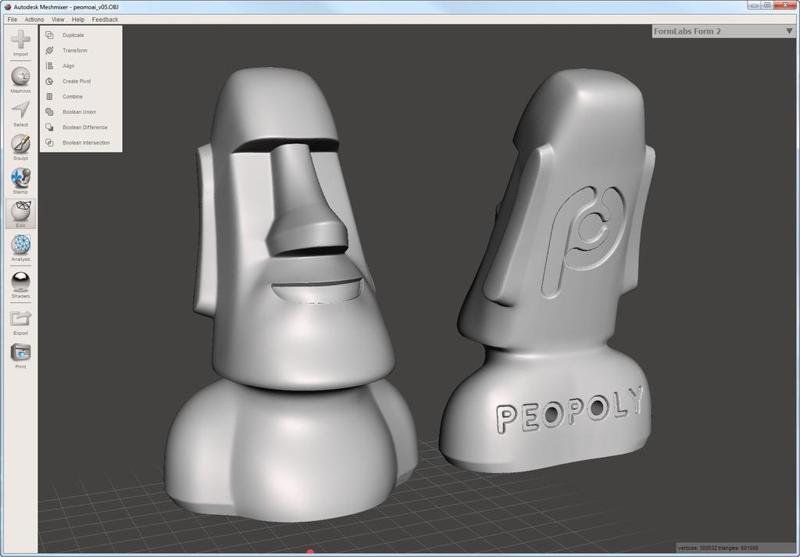The width and height of the screenshot is (800, 557).
Task: Open the Actions menu
Action: click(x=34, y=19)
